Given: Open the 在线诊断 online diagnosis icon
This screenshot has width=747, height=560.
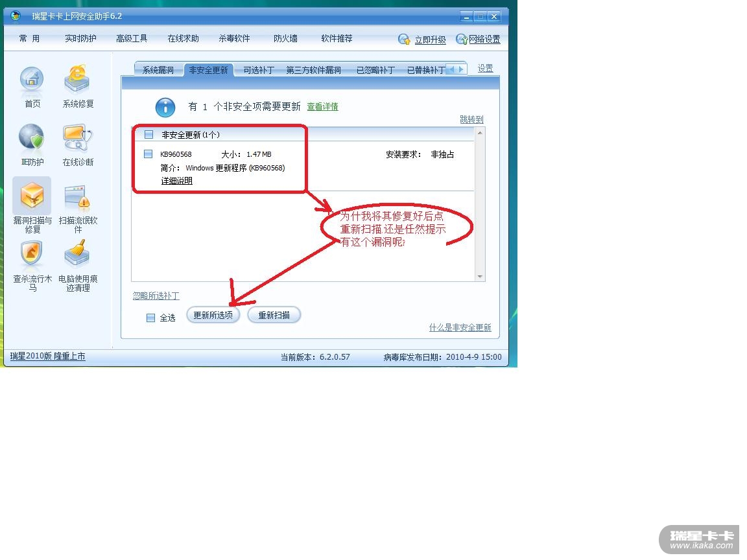Looking at the screenshot, I should coord(78,137).
